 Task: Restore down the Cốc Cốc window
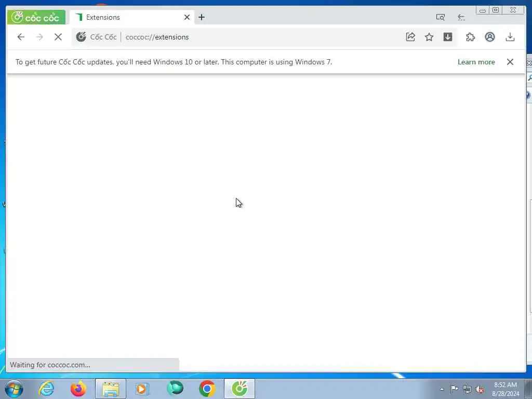tap(496, 10)
